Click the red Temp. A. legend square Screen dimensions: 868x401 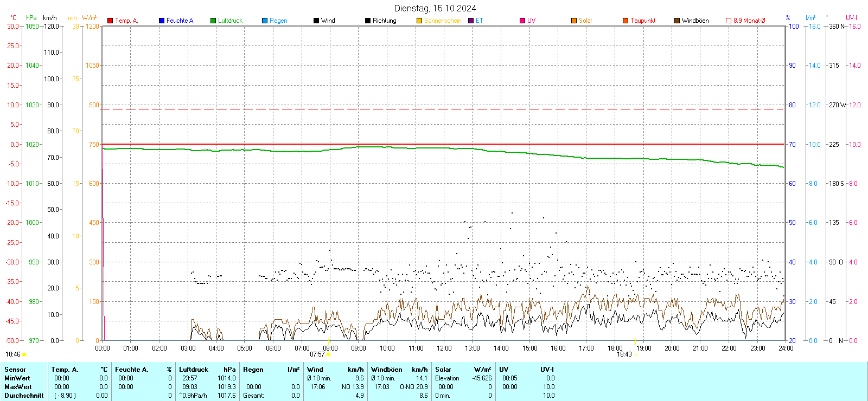(x=110, y=21)
